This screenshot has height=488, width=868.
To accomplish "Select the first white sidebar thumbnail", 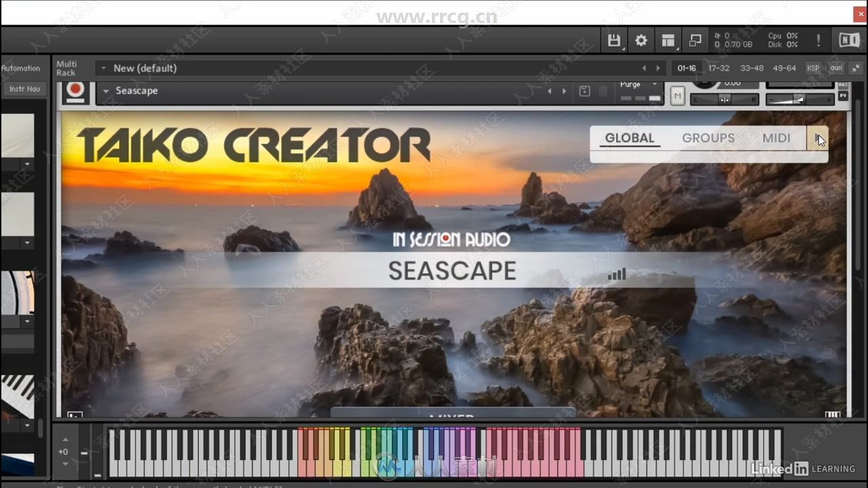I will pyautogui.click(x=17, y=136).
